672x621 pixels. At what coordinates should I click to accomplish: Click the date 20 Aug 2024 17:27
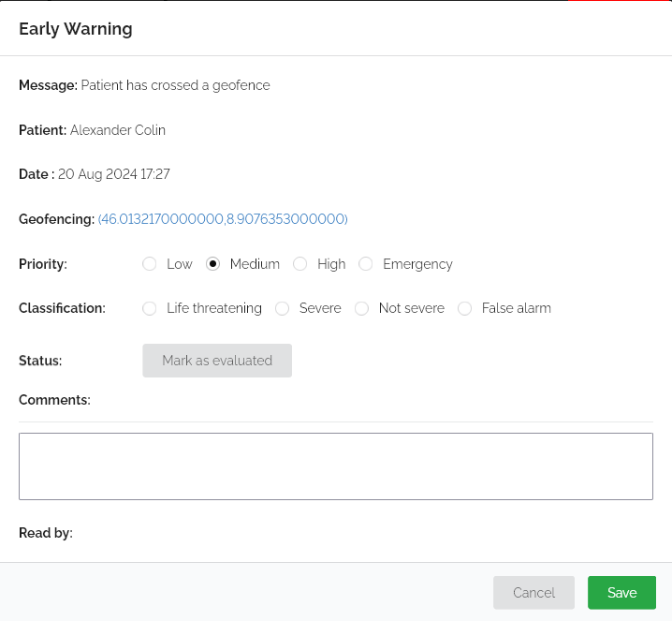click(114, 174)
